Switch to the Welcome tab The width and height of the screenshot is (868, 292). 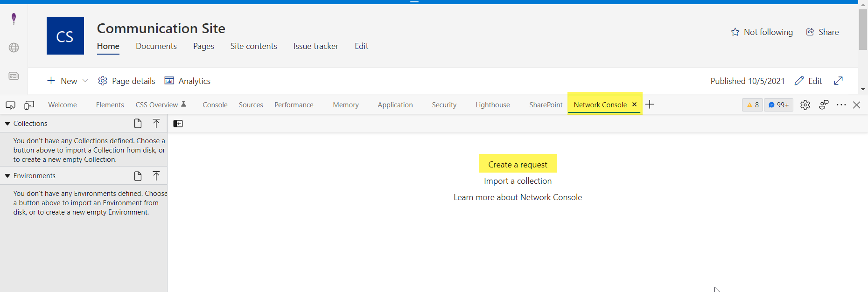coord(63,105)
